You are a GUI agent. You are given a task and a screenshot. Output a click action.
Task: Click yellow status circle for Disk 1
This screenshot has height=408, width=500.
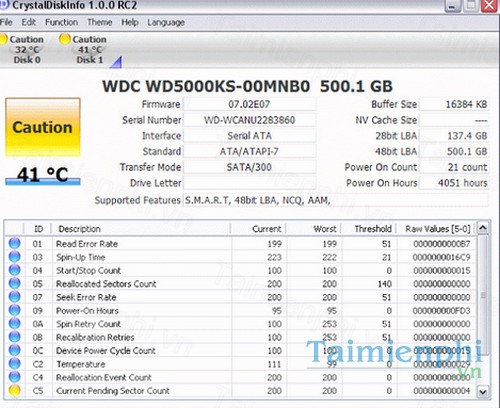(x=65, y=39)
